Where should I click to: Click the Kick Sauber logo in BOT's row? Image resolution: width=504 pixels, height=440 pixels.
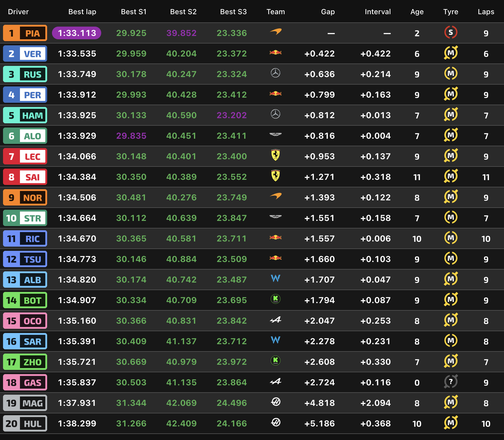[x=275, y=299]
